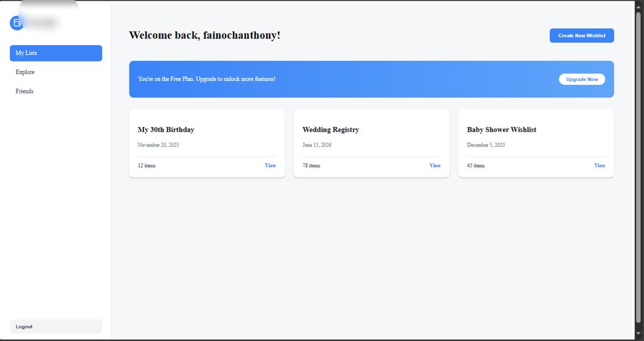Select the Wedding Registry card title
The width and height of the screenshot is (644, 341).
331,129
